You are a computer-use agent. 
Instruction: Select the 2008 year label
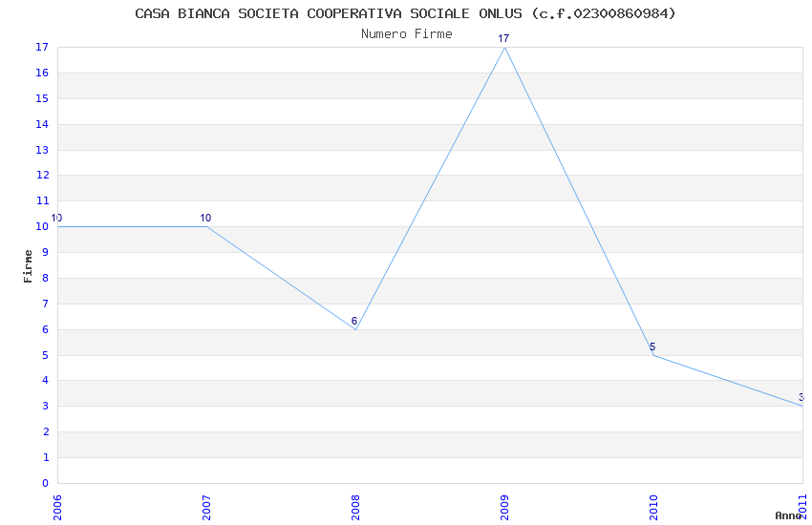point(355,508)
